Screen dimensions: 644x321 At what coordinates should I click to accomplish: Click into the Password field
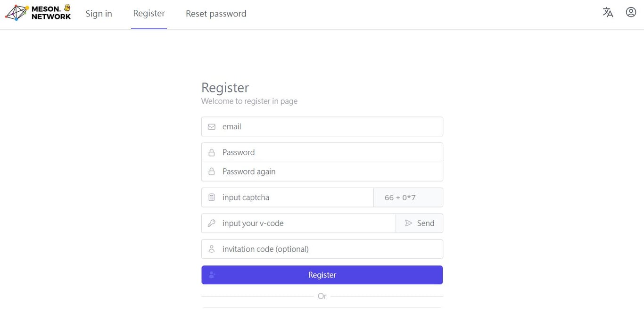[330, 153]
